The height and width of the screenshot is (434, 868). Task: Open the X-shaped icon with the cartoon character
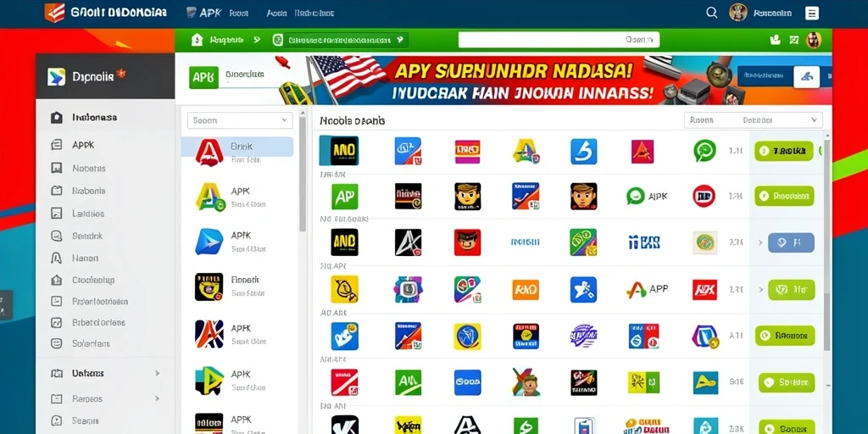(526, 382)
